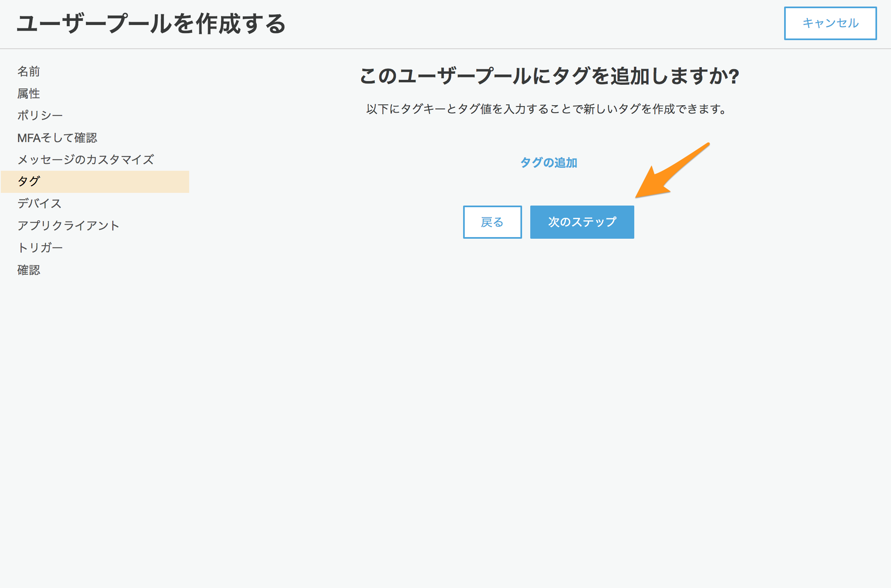Click the 戻る button to go back
This screenshot has width=891, height=588.
coord(492,222)
